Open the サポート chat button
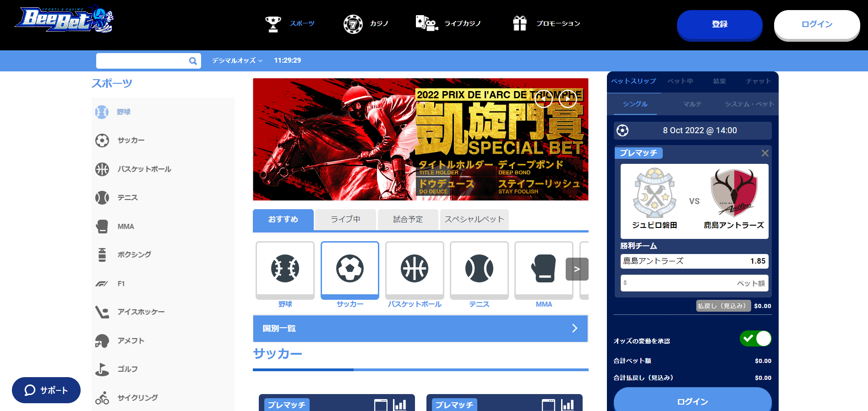The width and height of the screenshot is (868, 411). coord(46,390)
